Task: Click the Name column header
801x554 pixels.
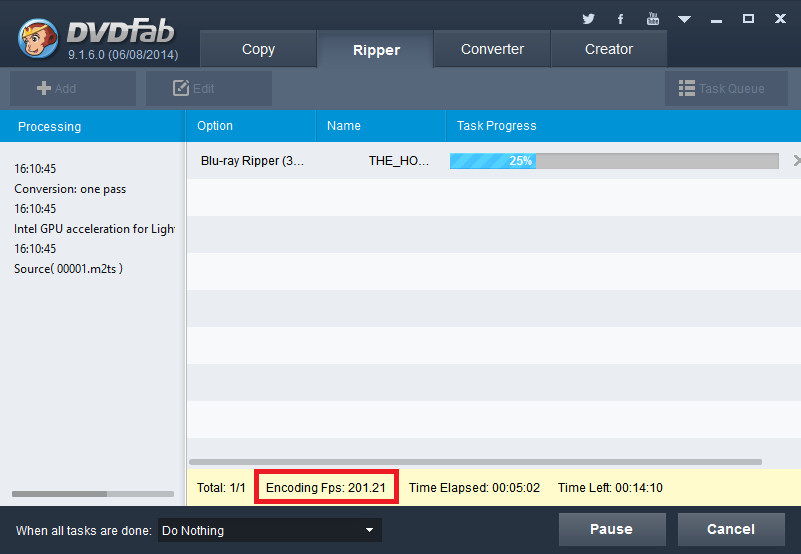Action: [380, 126]
